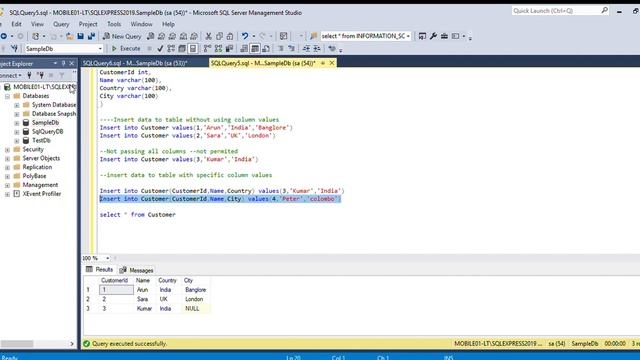
Task: Open the select * from INFORMATION_SC find dropdown
Action: pyautogui.click(x=408, y=36)
